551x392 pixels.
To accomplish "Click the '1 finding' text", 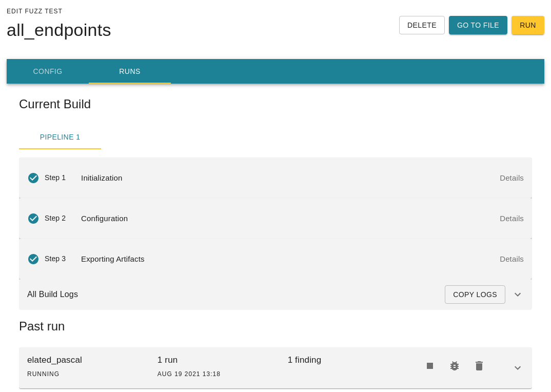I will coord(304,360).
